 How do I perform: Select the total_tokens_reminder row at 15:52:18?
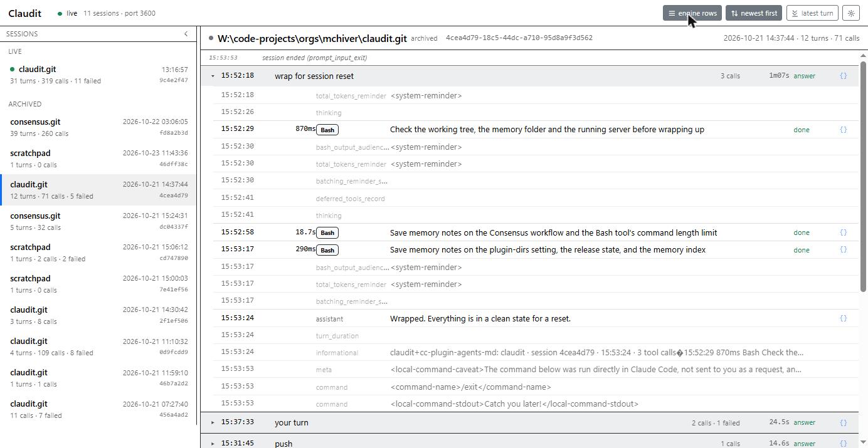tap(536, 95)
